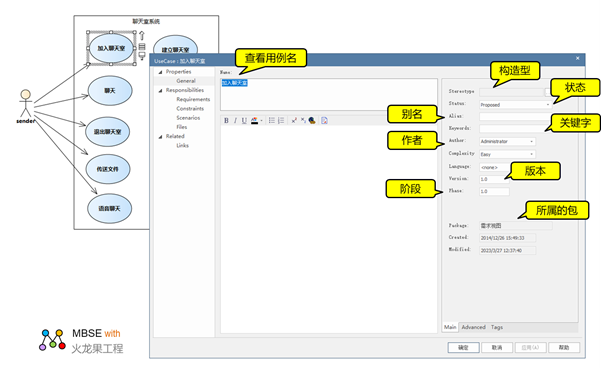Click the Version field

(x=494, y=179)
